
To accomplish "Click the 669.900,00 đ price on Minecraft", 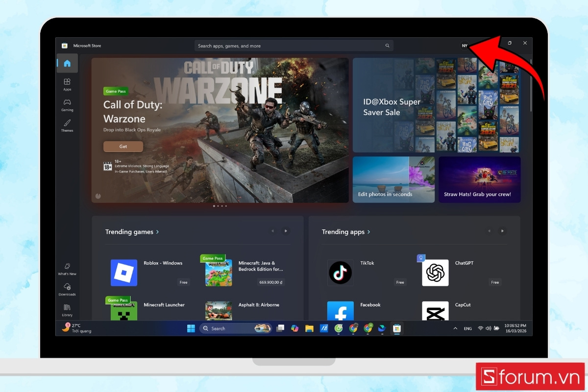I will pos(271,282).
